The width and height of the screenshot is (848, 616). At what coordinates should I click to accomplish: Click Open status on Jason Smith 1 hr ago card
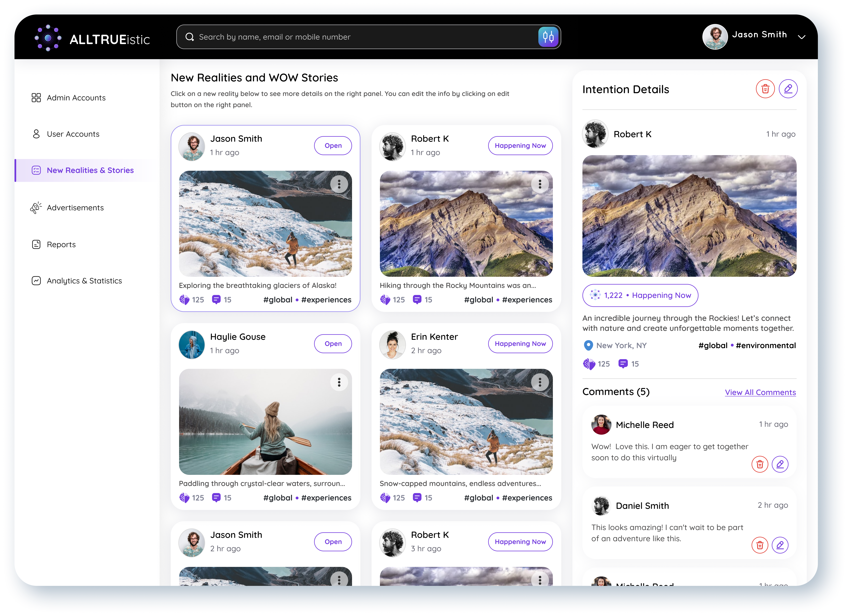[333, 145]
